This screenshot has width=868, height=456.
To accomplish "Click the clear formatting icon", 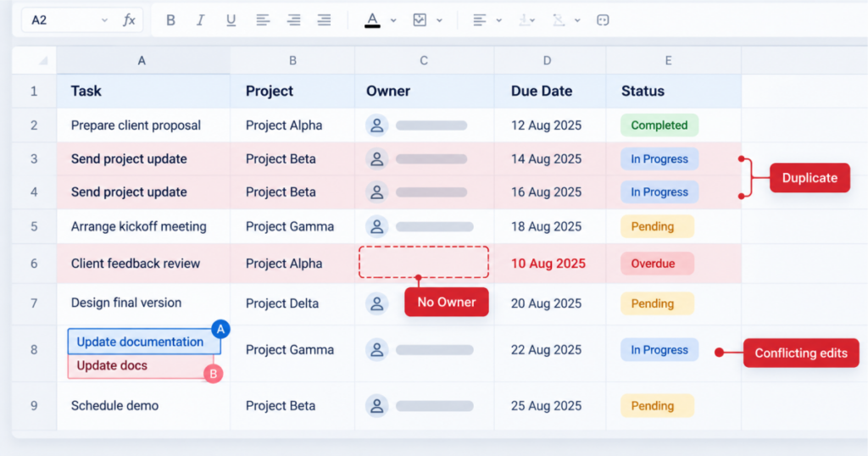I will (x=559, y=20).
